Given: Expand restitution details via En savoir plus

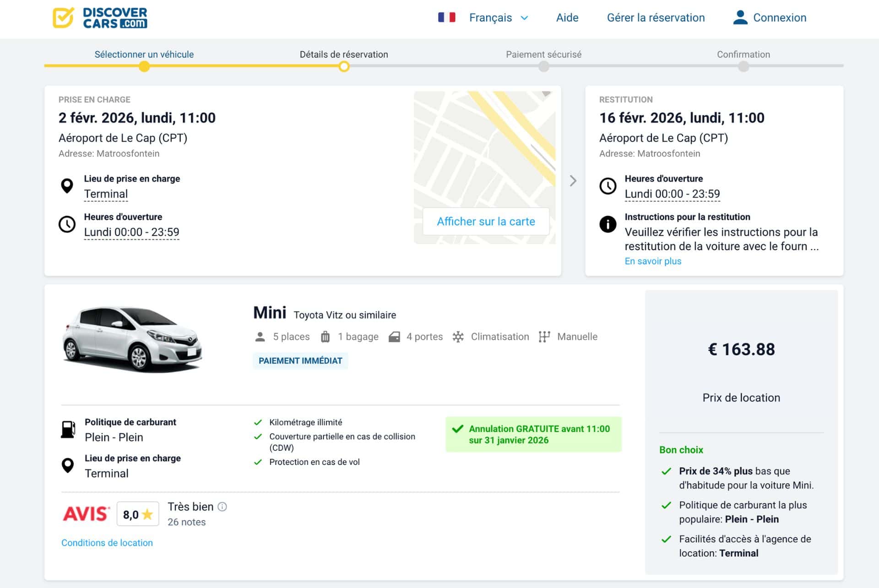Looking at the screenshot, I should click(x=653, y=261).
